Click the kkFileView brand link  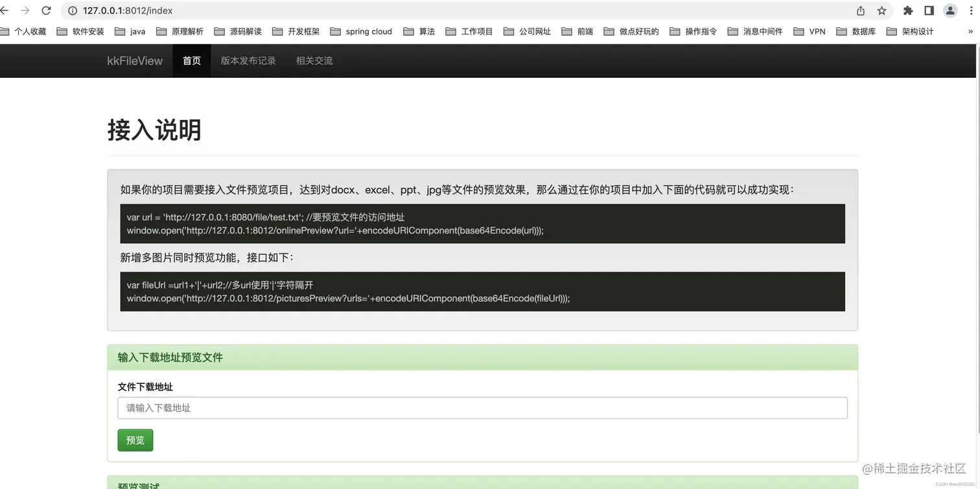[x=135, y=60]
